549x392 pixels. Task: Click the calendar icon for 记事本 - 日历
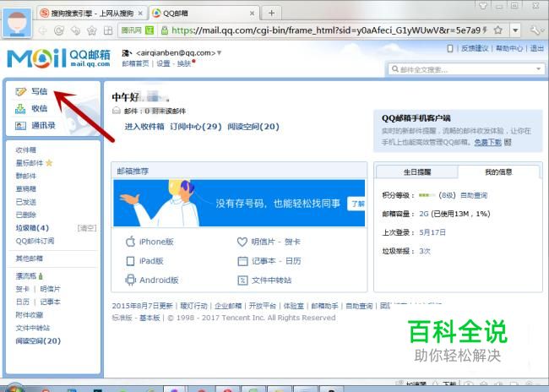pos(242,261)
